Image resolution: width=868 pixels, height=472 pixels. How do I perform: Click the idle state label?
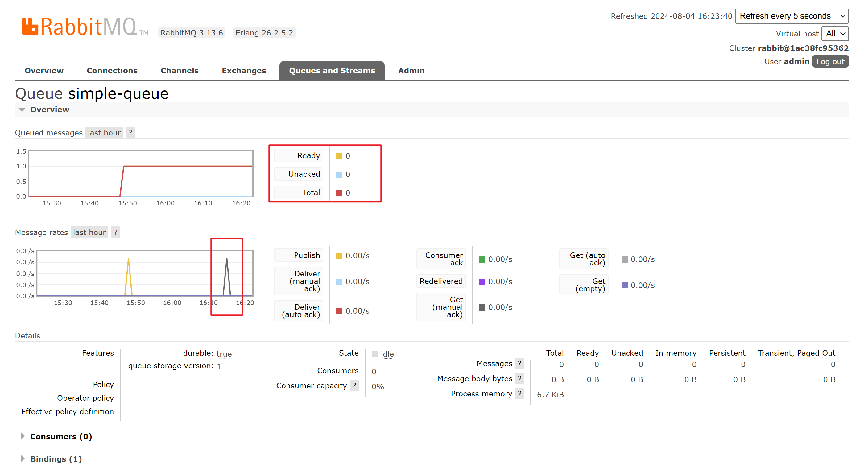[387, 354]
